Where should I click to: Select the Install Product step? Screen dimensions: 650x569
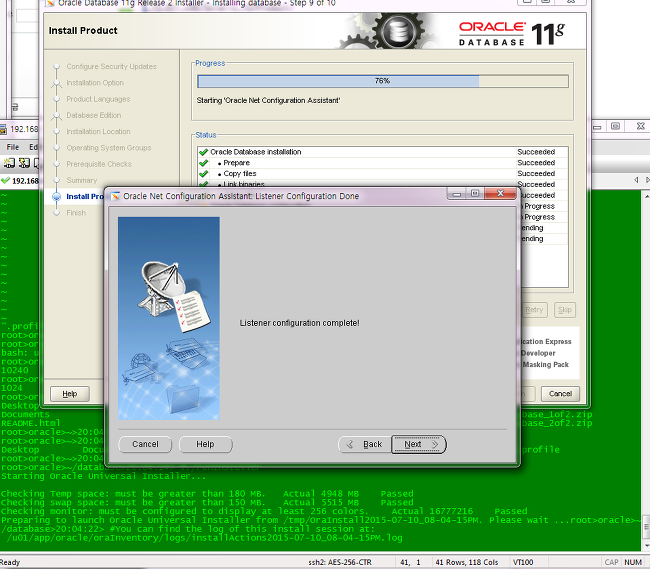coord(85,196)
